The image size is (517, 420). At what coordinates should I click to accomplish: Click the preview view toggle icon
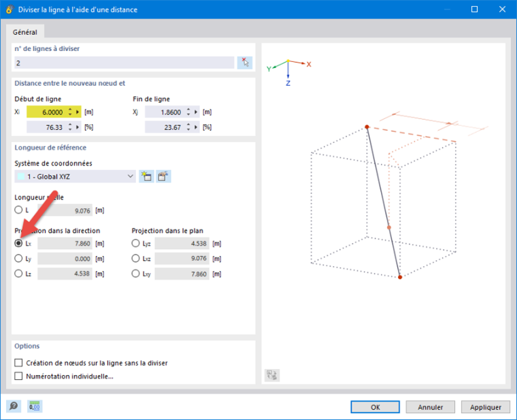pyautogui.click(x=272, y=375)
